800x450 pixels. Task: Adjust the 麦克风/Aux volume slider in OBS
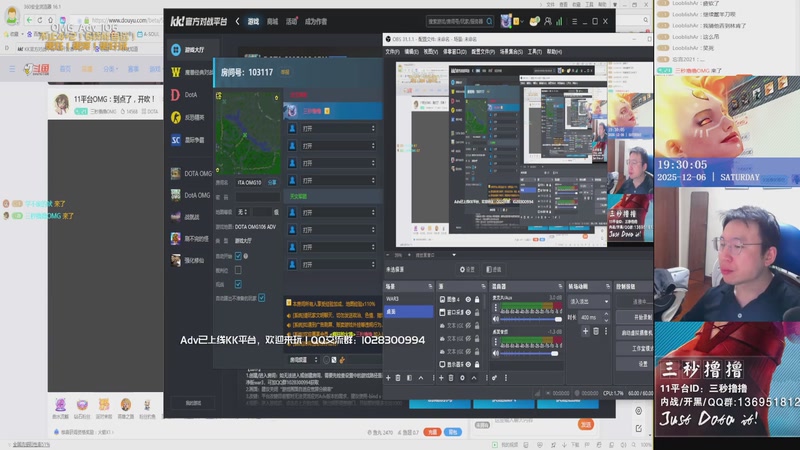[531, 319]
